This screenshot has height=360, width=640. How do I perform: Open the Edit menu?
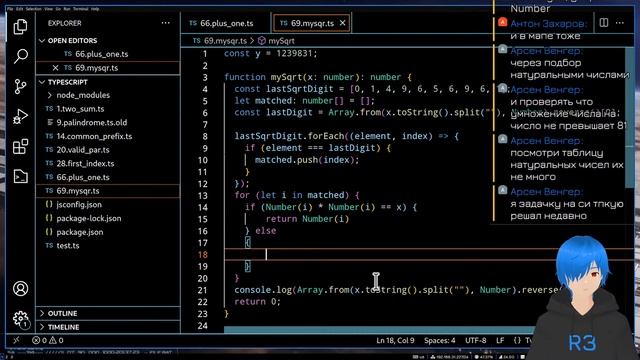[x=20, y=9]
